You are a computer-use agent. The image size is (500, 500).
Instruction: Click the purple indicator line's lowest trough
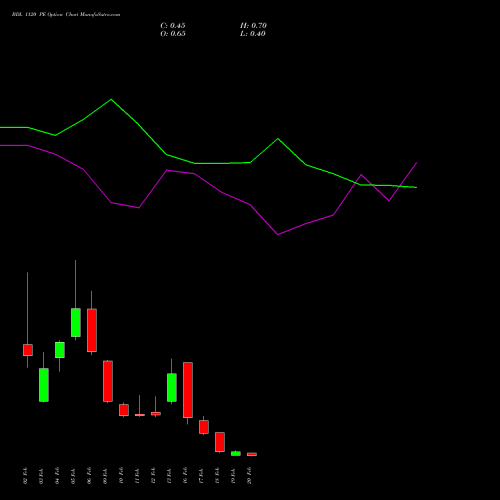point(278,235)
